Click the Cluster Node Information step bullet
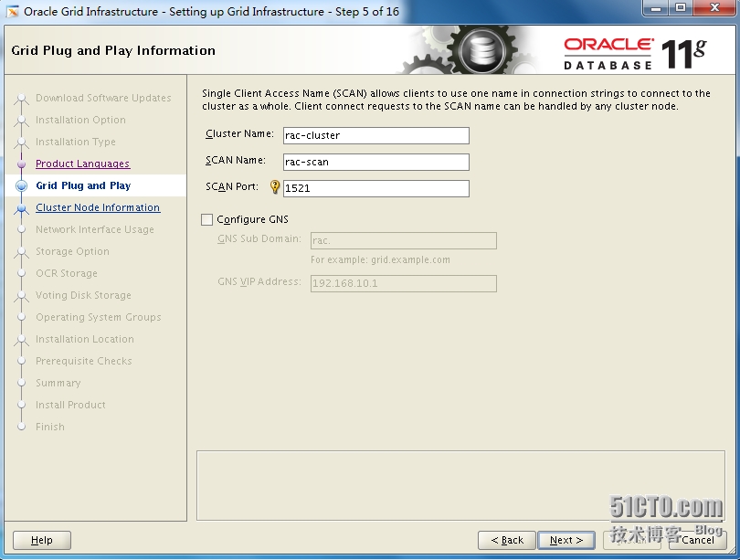The height and width of the screenshot is (560, 740). (21, 207)
